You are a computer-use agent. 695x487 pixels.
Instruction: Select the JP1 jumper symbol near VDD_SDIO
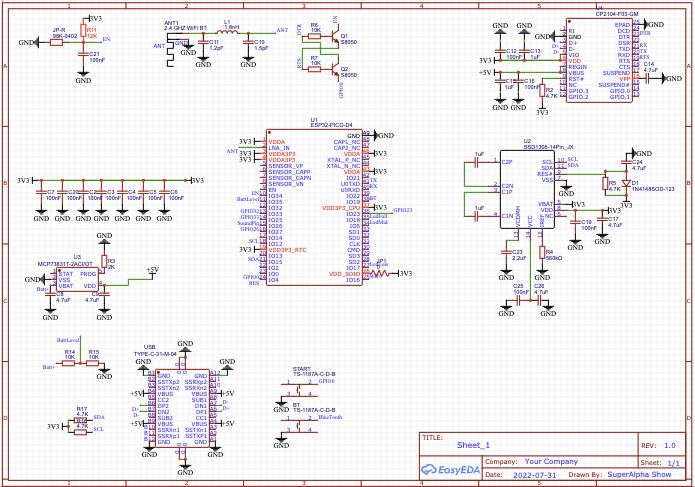(x=382, y=273)
